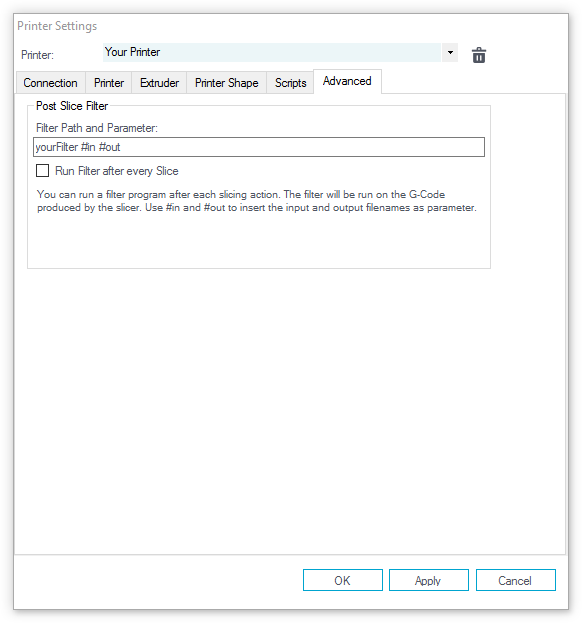Viewport: 582px width, 623px height.
Task: Click the 'Filter Path and Parameter:' label
Action: [97, 128]
